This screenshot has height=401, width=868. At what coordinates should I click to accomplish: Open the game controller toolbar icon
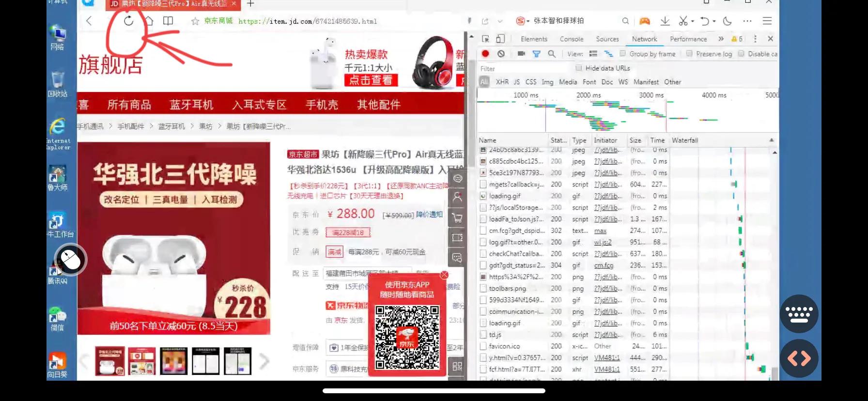pyautogui.click(x=645, y=21)
